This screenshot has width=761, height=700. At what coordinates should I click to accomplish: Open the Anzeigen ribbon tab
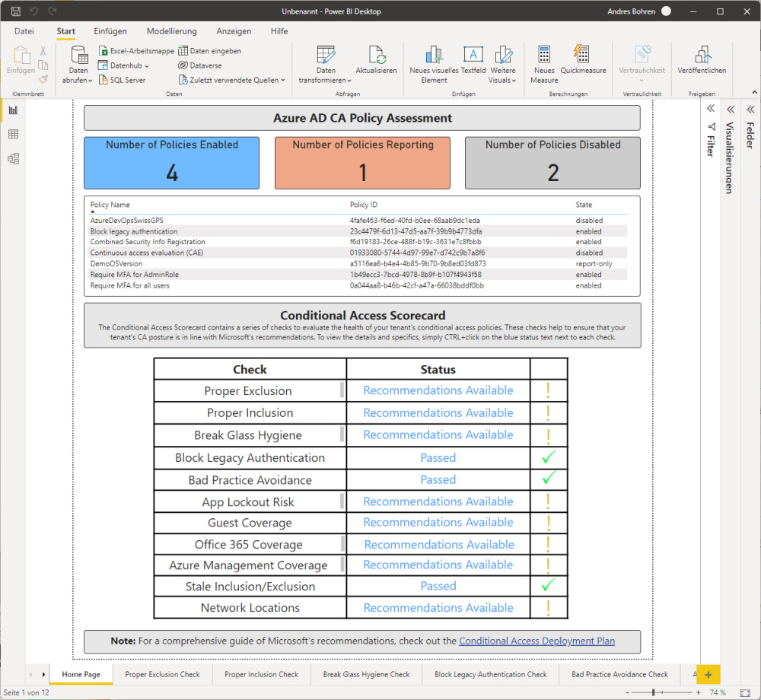234,31
